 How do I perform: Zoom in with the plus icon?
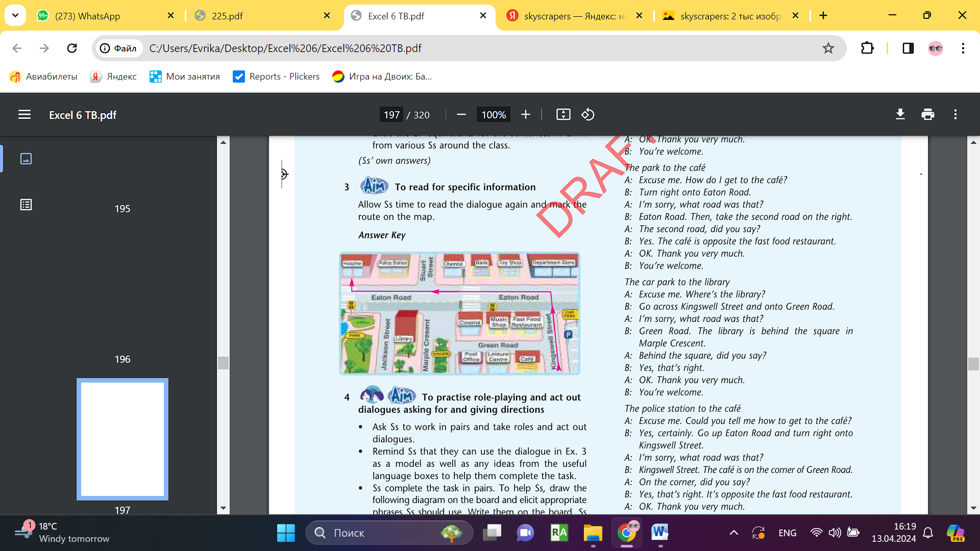click(x=526, y=114)
